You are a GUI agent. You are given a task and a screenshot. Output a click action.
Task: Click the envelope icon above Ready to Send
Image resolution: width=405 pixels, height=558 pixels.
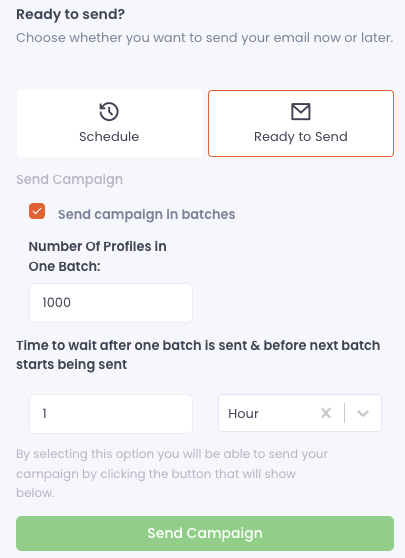pyautogui.click(x=301, y=112)
